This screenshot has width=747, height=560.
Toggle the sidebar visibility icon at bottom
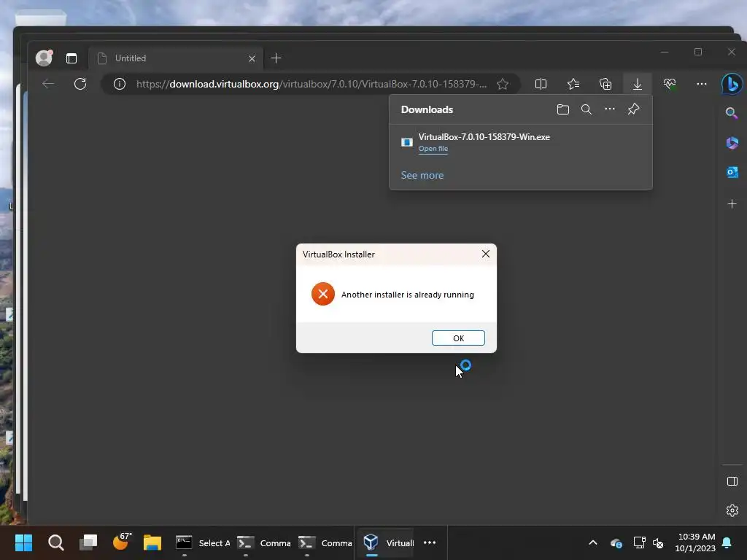[x=732, y=481]
